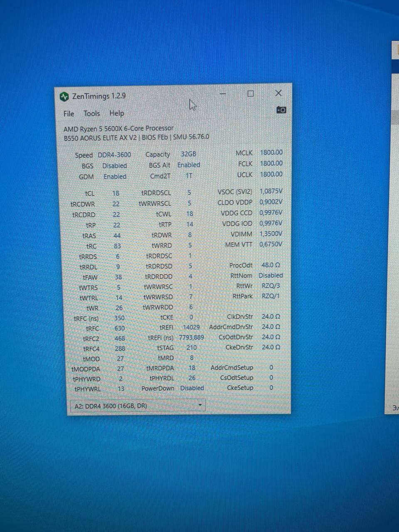Click the tREFI value 14029

[191, 327]
